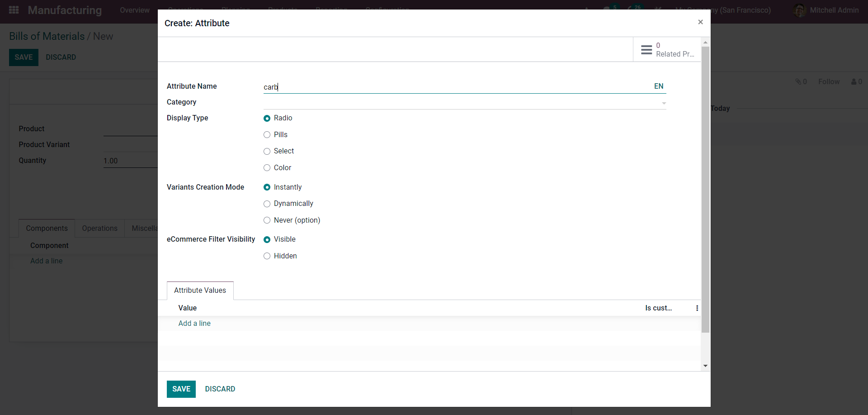
Task: Select the Radio display type
Action: 267,118
